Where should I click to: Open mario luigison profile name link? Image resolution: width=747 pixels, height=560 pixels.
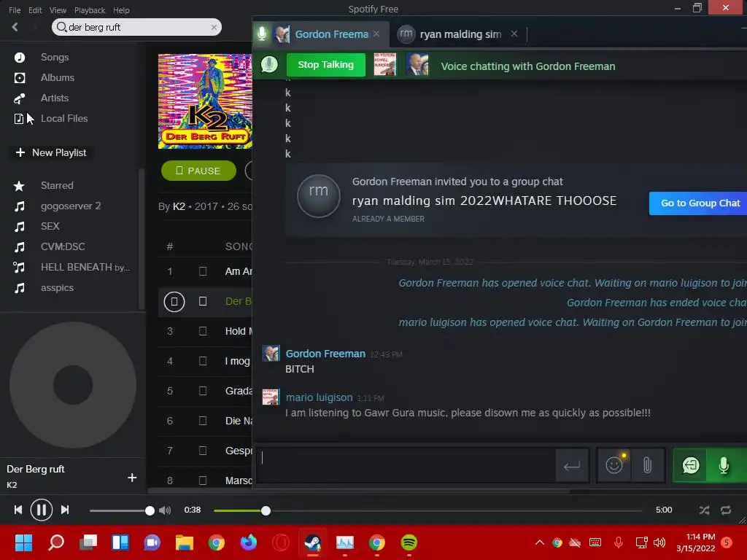tap(320, 397)
